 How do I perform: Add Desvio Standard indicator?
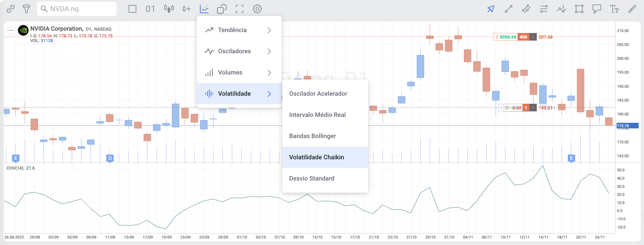coord(325,178)
